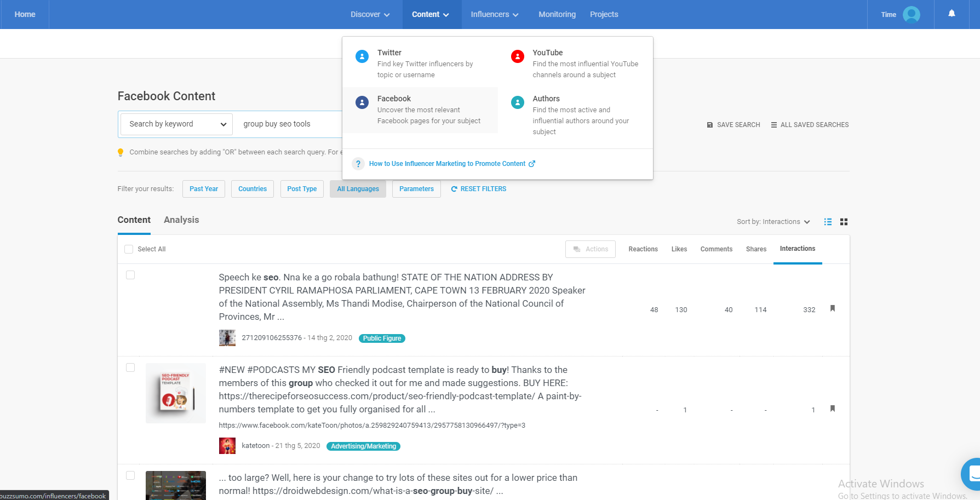The image size is (980, 500).
Task: Click the Public Figure tag
Action: 382,338
